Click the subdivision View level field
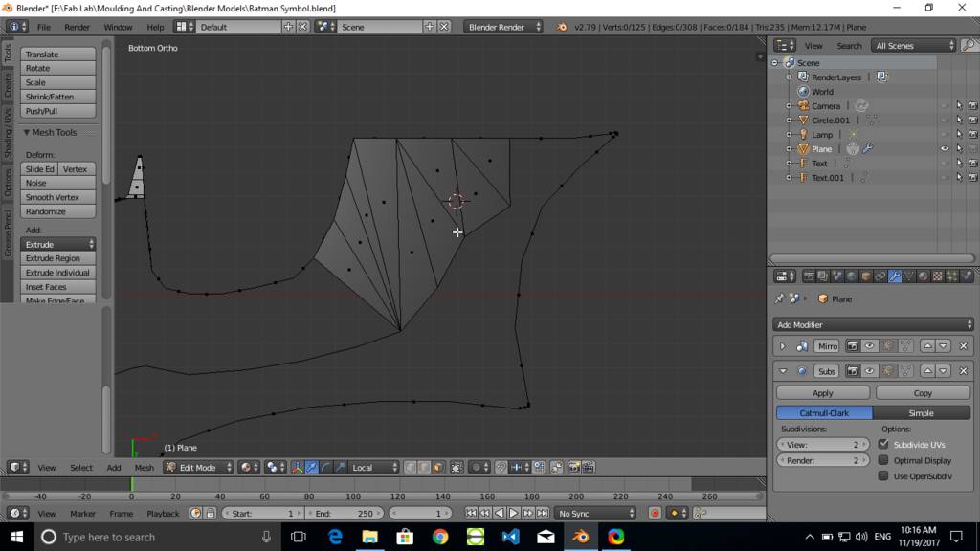980x551 pixels. pyautogui.click(x=822, y=445)
